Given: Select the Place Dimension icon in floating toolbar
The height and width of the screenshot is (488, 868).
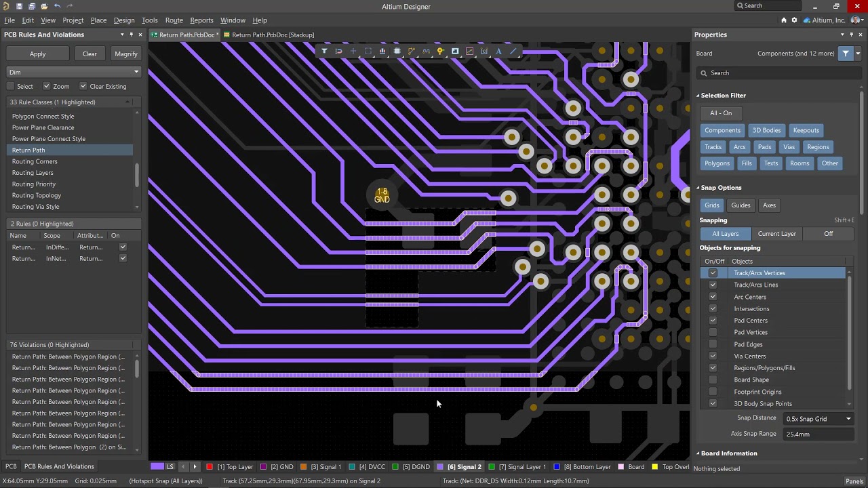Looking at the screenshot, I should click(x=484, y=51).
